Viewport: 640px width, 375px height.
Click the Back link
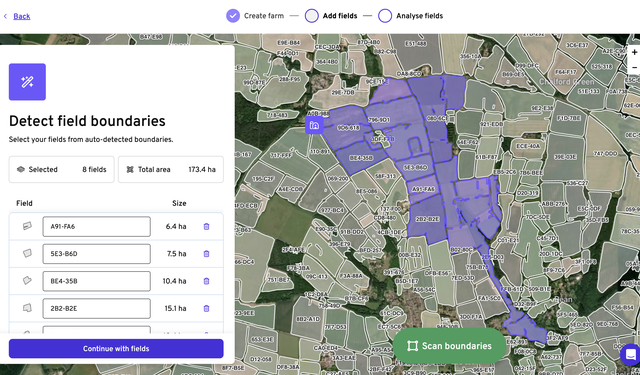click(x=22, y=16)
